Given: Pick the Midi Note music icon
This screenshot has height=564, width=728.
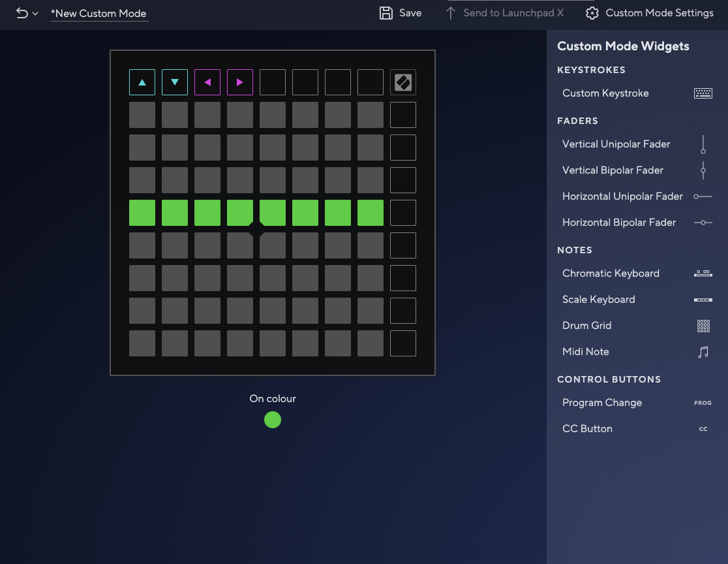Looking at the screenshot, I should click(703, 352).
